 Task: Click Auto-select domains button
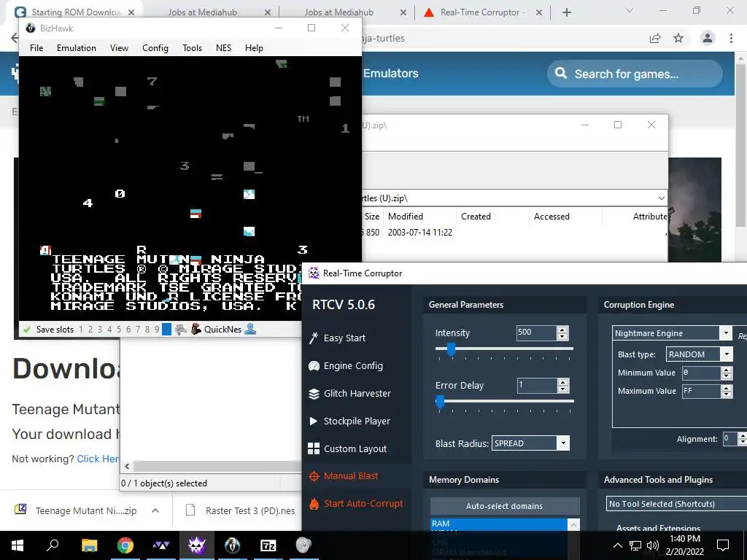coord(505,506)
